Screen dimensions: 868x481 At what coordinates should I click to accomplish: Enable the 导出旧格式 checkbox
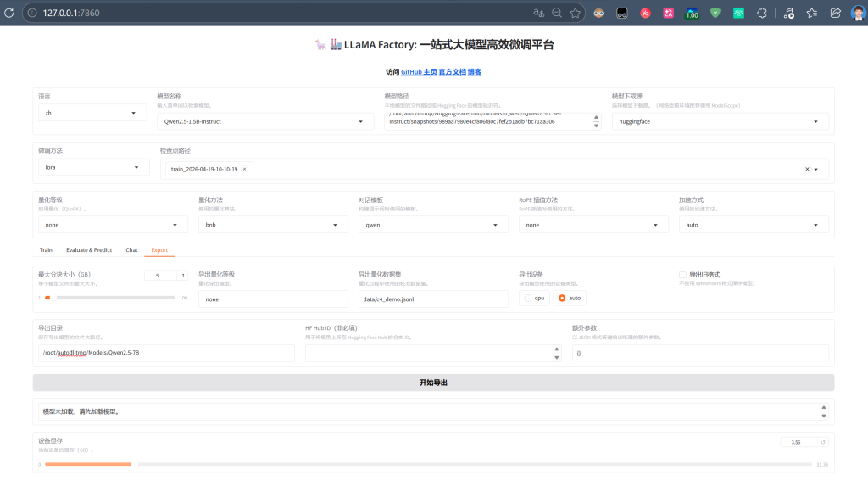682,275
